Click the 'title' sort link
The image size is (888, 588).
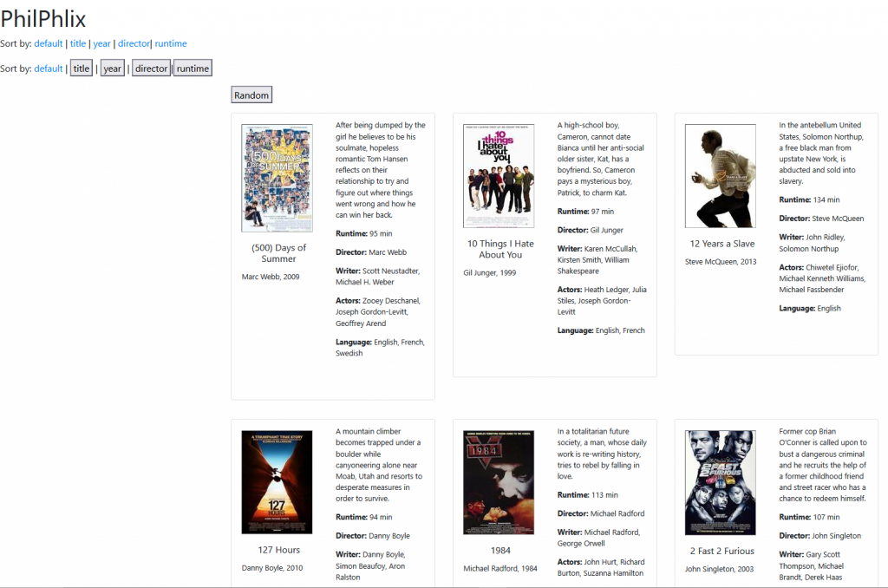78,43
